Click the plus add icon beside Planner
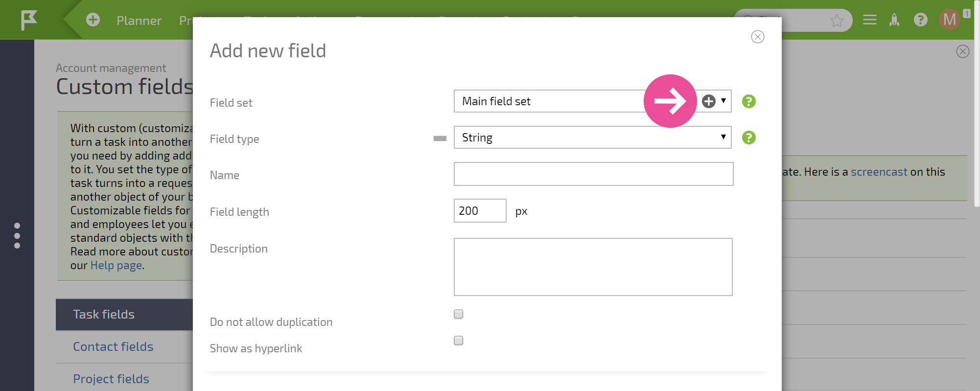This screenshot has height=391, width=980. click(93, 20)
